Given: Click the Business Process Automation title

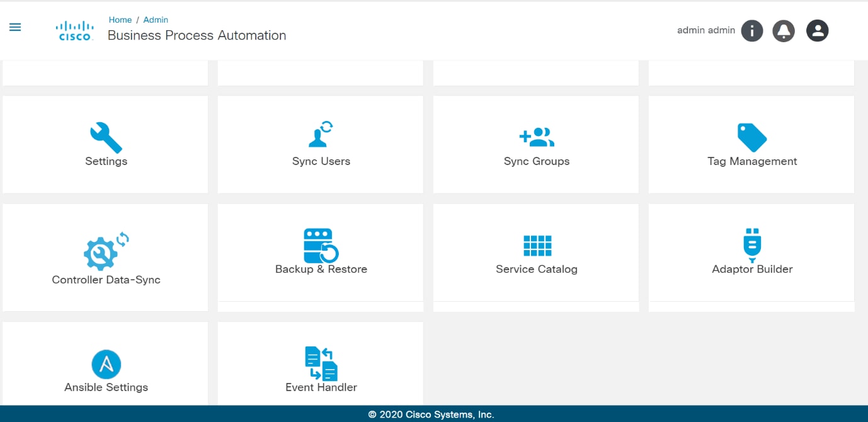Looking at the screenshot, I should coord(197,35).
